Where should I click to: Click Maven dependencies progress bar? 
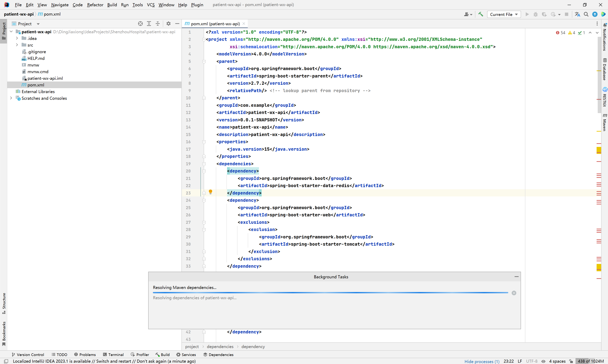[x=330, y=293]
